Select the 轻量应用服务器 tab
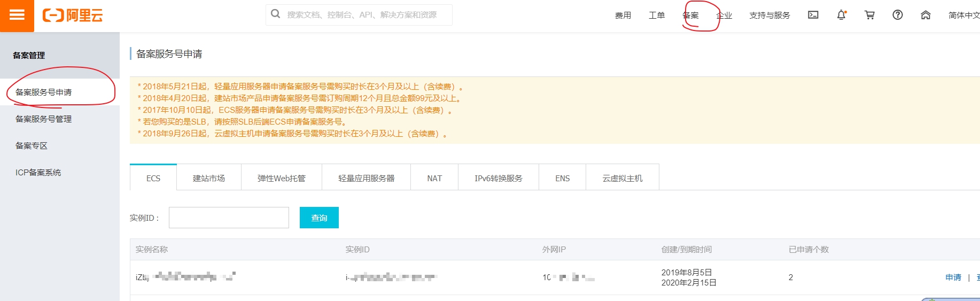980x301 pixels. point(366,178)
